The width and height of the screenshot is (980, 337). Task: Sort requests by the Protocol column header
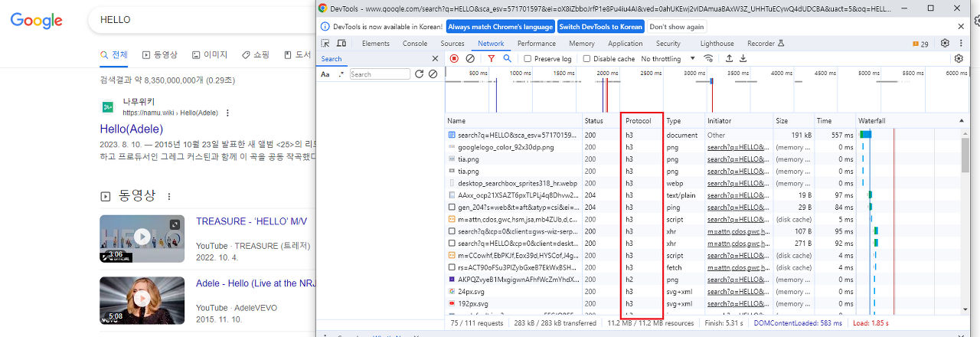click(642, 121)
